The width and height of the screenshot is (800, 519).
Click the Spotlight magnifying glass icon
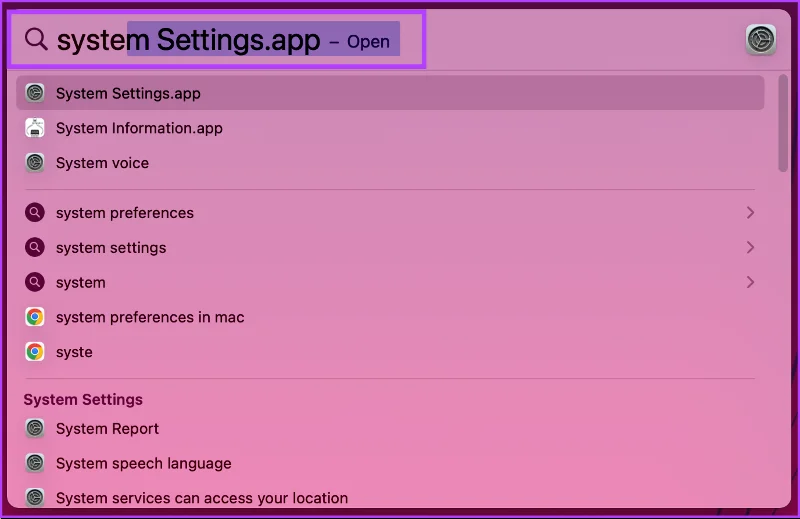click(x=36, y=39)
